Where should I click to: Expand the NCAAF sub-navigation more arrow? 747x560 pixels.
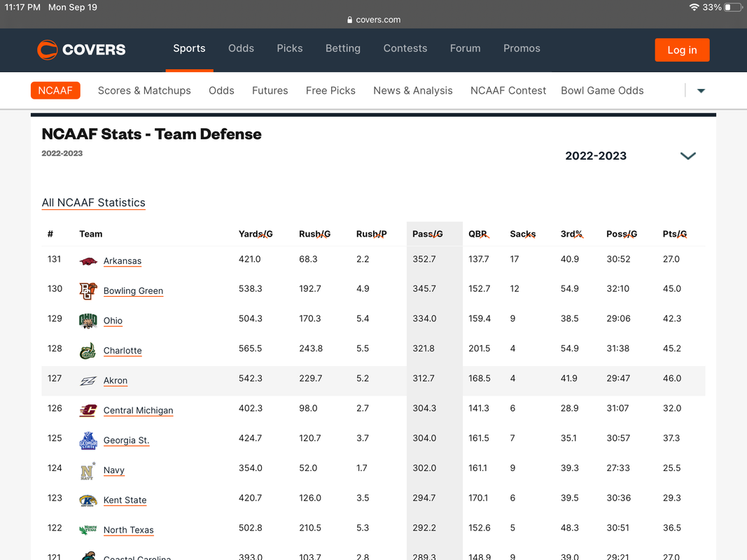click(701, 90)
